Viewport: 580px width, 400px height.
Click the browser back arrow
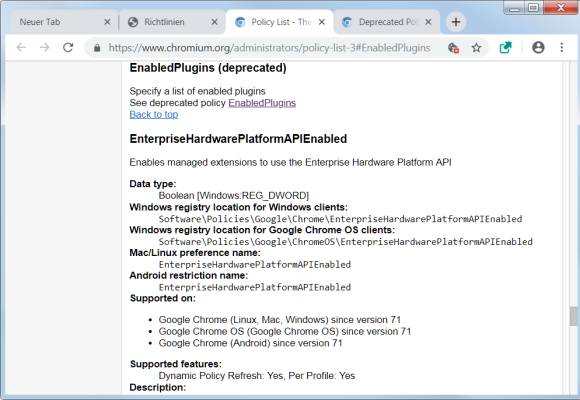(x=21, y=47)
